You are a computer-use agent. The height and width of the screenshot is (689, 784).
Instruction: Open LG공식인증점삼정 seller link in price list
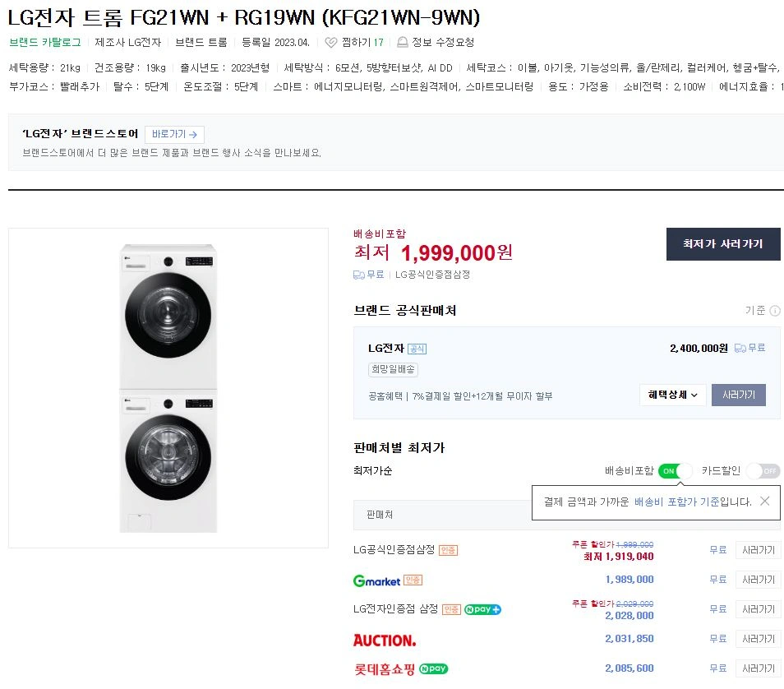click(x=393, y=550)
